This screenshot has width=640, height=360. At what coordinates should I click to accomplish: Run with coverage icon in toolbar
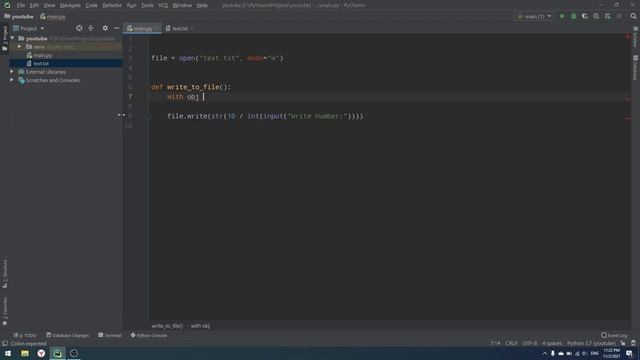584,16
